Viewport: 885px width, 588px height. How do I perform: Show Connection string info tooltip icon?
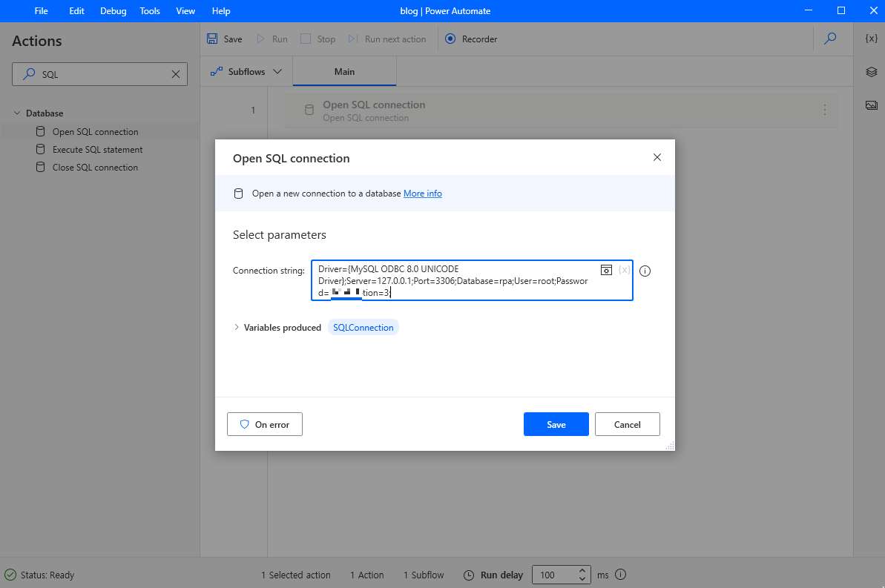point(645,271)
